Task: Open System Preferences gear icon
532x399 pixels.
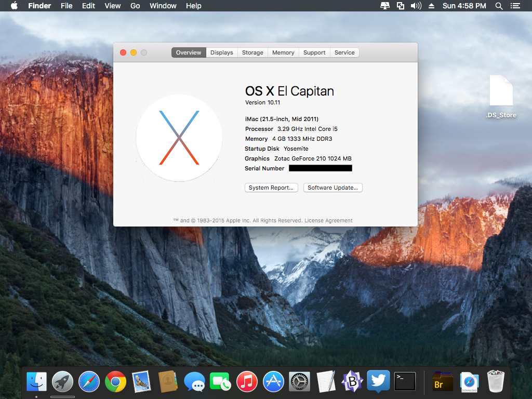Action: (x=299, y=382)
